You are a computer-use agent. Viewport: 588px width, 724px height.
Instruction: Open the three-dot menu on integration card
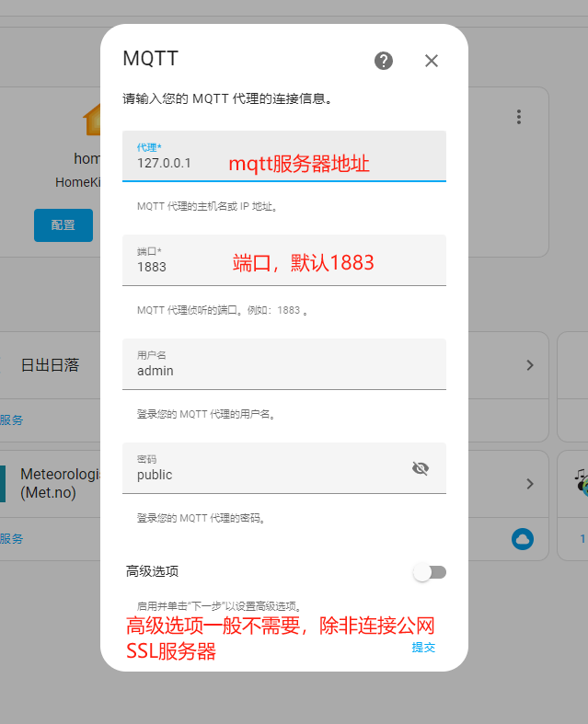tap(519, 117)
